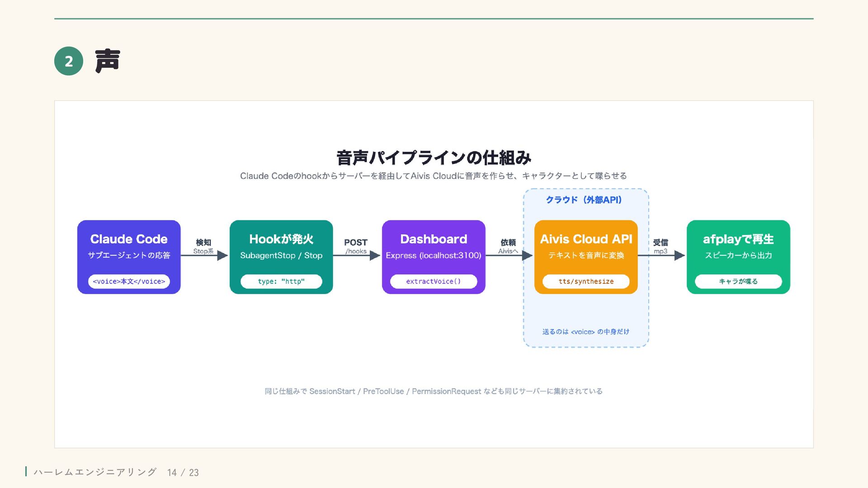Click the 受信 arrow label

tap(660, 242)
